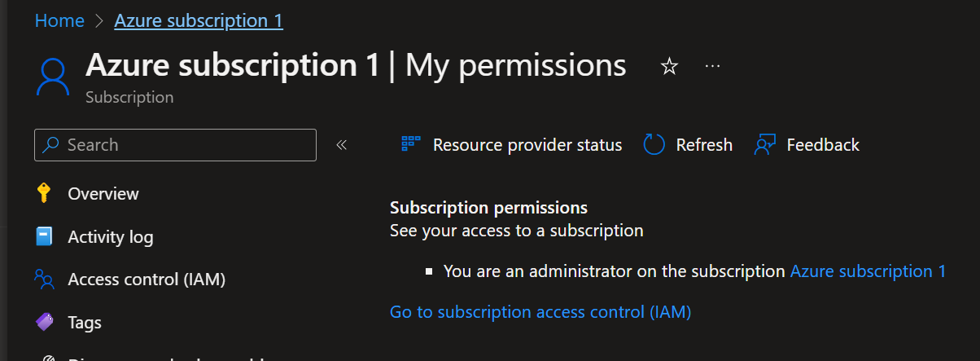Follow Go to subscription access control link
The image size is (980, 361).
point(540,311)
